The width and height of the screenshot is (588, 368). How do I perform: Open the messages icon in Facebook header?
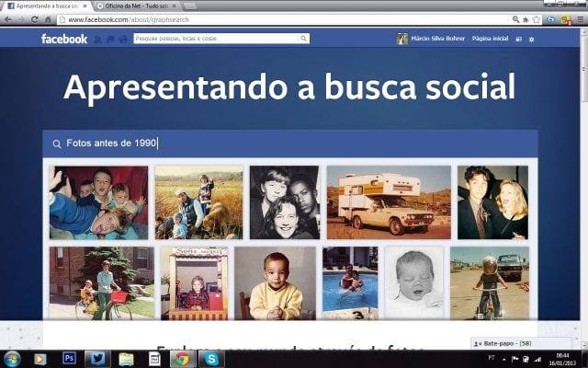[x=110, y=39]
